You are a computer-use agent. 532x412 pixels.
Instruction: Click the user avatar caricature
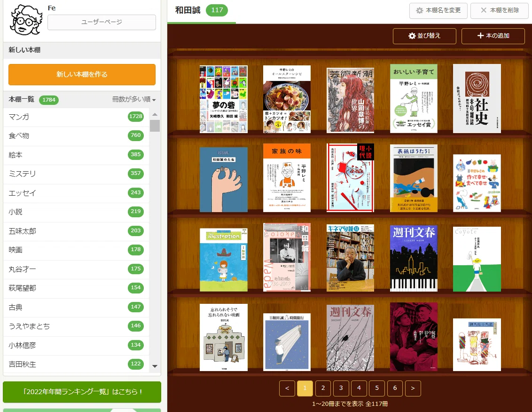tap(26, 20)
